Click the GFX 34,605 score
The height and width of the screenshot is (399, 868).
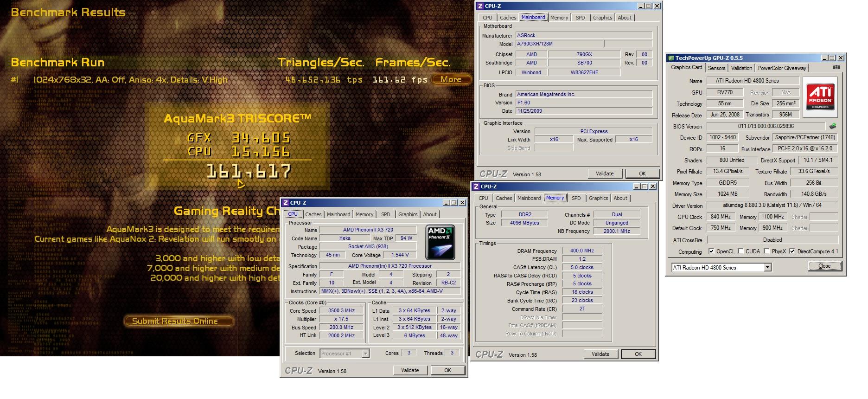pyautogui.click(x=261, y=138)
